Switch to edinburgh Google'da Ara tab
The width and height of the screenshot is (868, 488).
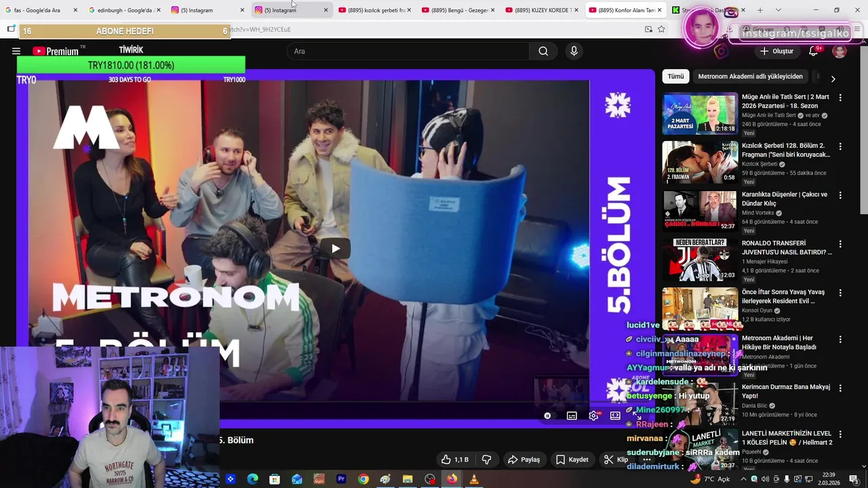click(124, 10)
